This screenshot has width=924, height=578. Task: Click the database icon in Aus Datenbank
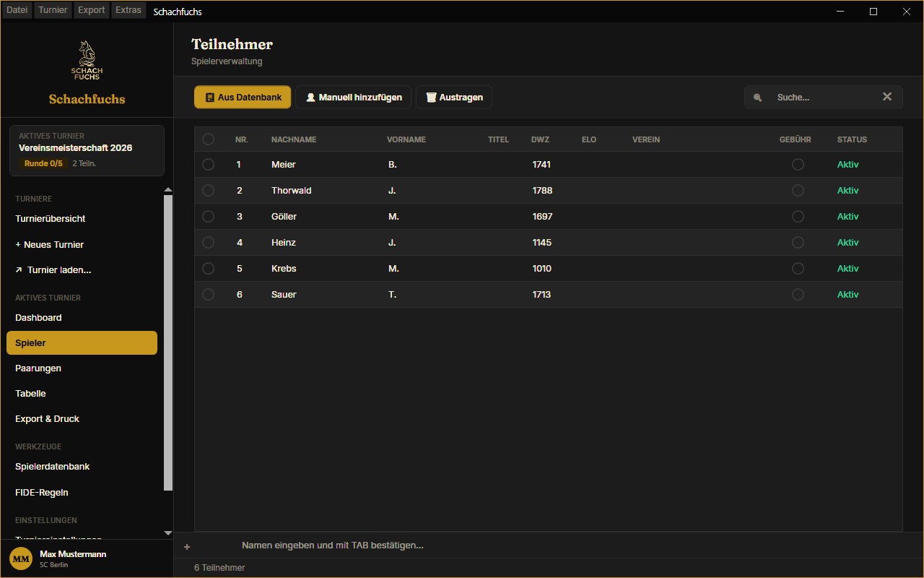click(x=209, y=98)
